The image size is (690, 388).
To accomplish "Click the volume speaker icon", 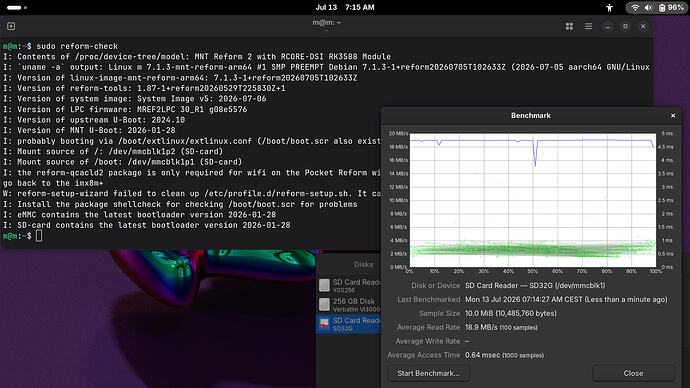I will coord(648,7).
